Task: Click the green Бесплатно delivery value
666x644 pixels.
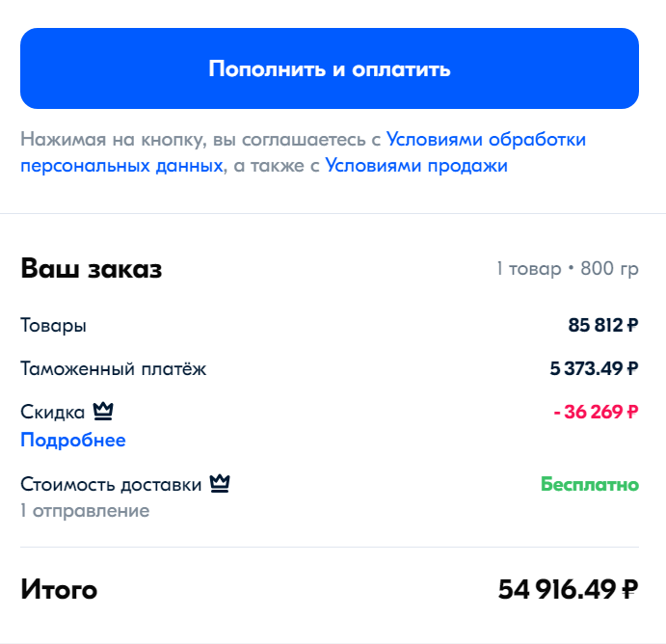Action: pos(590,484)
